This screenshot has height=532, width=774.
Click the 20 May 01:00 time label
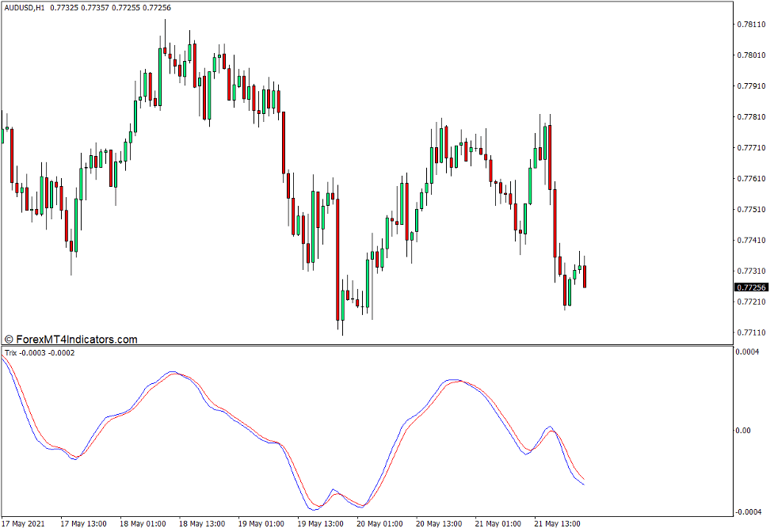coord(379,523)
